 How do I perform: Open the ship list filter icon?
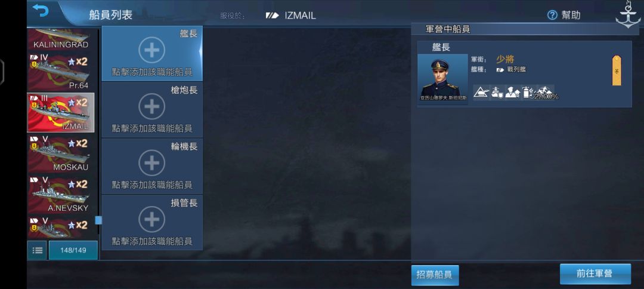point(37,250)
